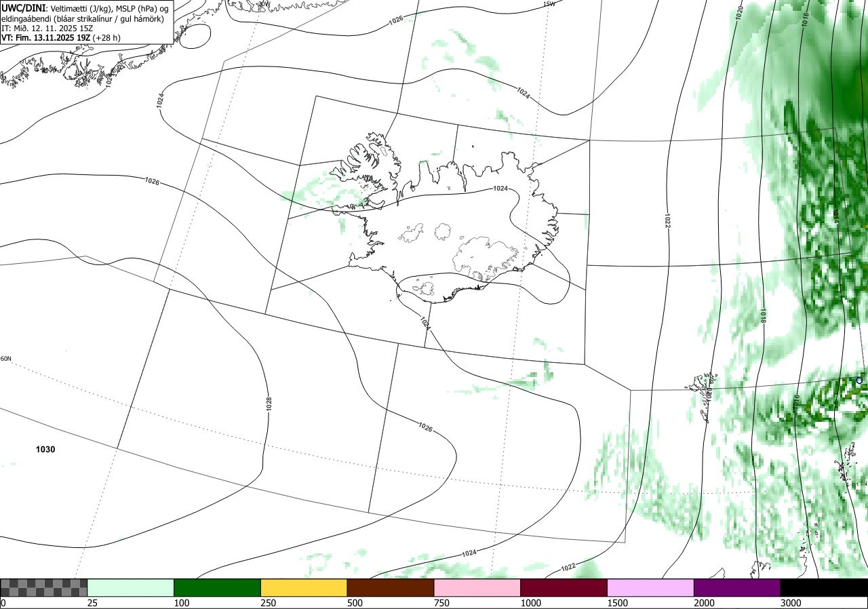Select the yellow 250–500 legend swatch
This screenshot has width=868, height=609.
(x=304, y=587)
